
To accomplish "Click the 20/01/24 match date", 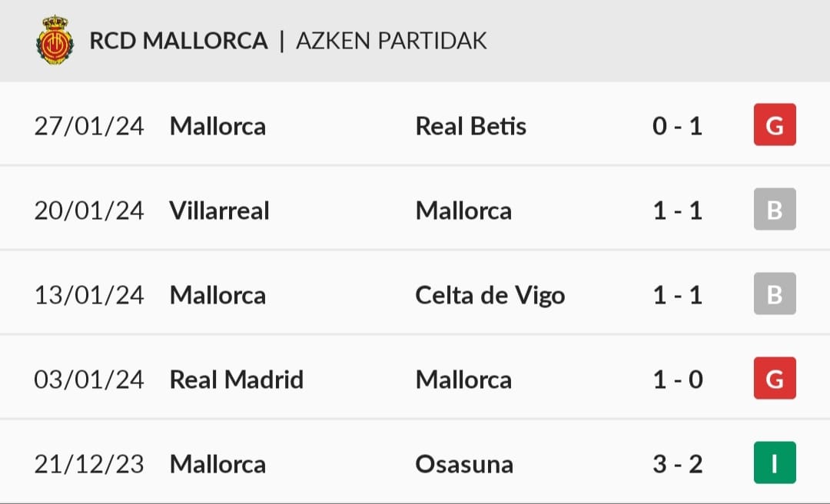I will tap(89, 211).
